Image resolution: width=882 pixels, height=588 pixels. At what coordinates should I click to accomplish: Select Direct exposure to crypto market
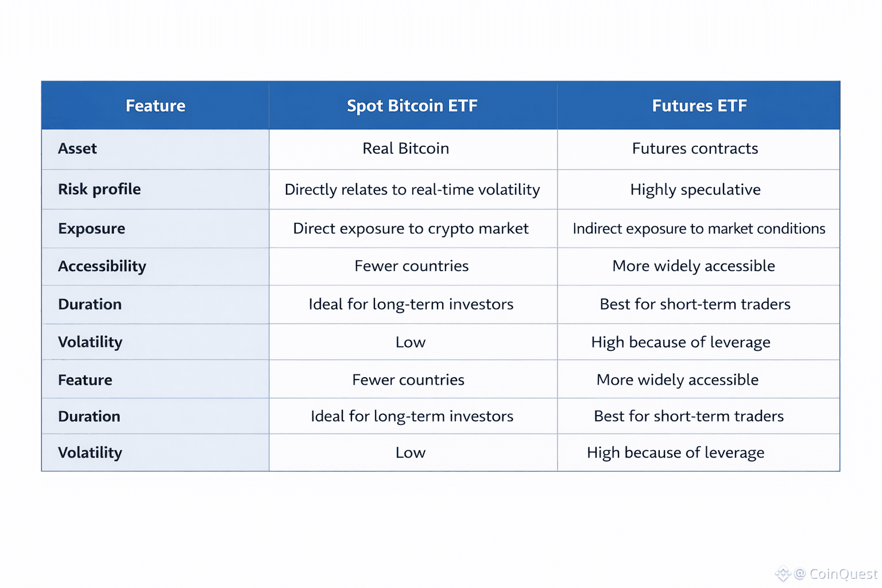411,229
